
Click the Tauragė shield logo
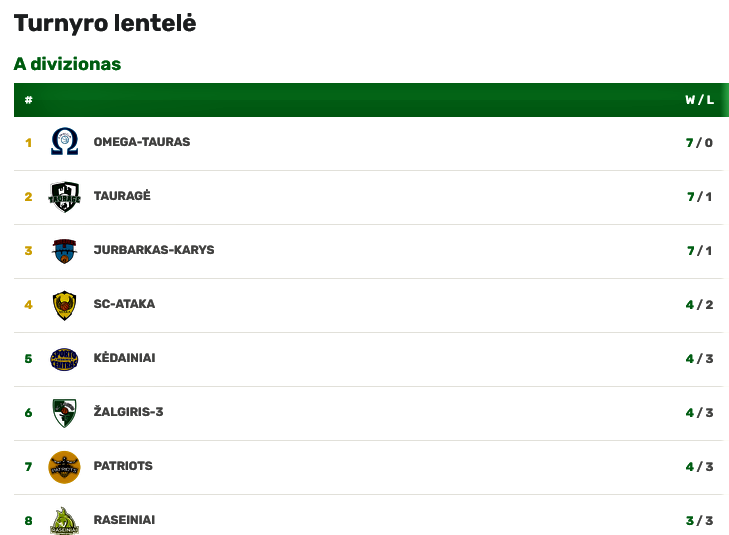click(x=64, y=197)
